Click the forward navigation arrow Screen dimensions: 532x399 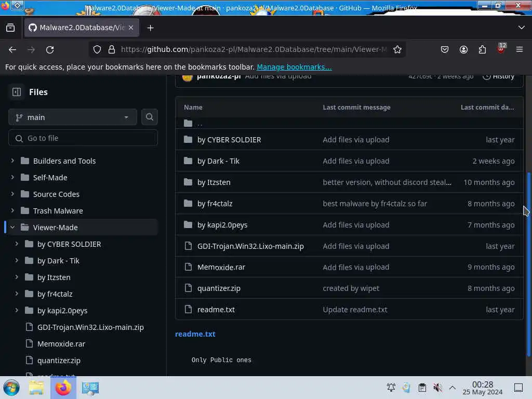tap(31, 49)
